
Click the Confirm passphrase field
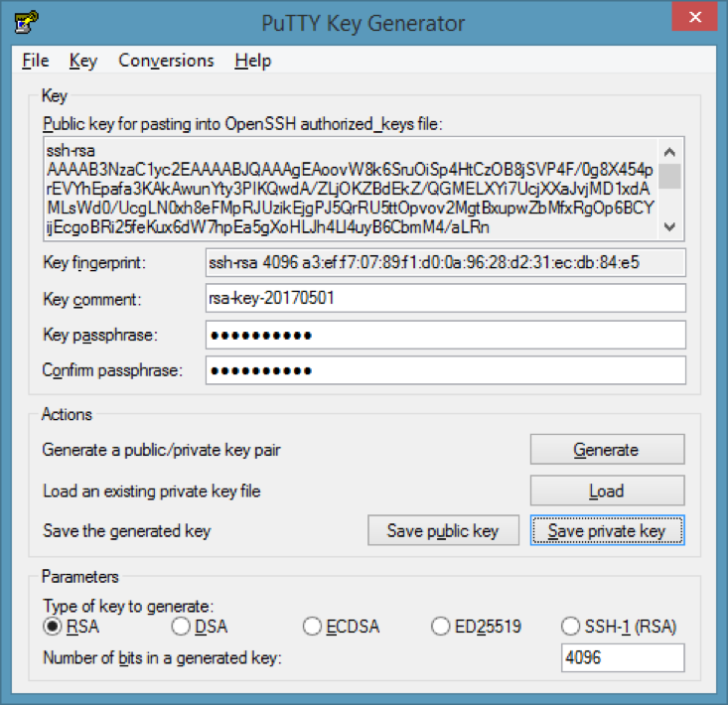445,370
